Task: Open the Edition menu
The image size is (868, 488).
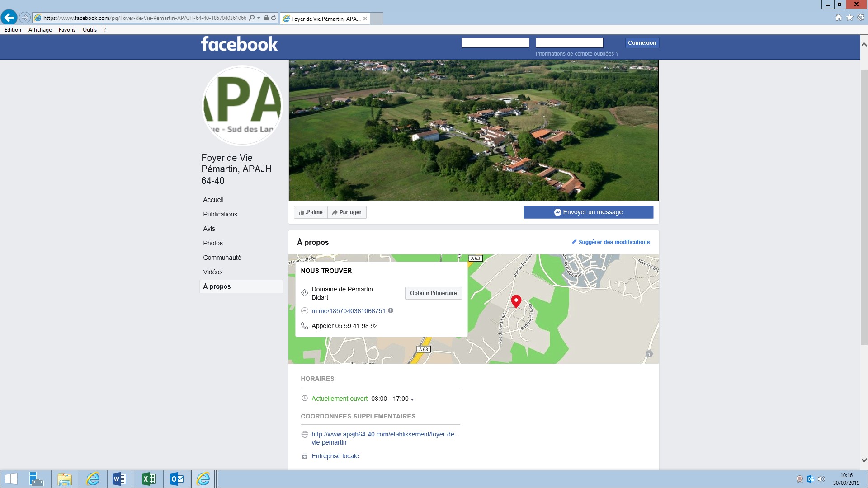Action: (x=13, y=30)
